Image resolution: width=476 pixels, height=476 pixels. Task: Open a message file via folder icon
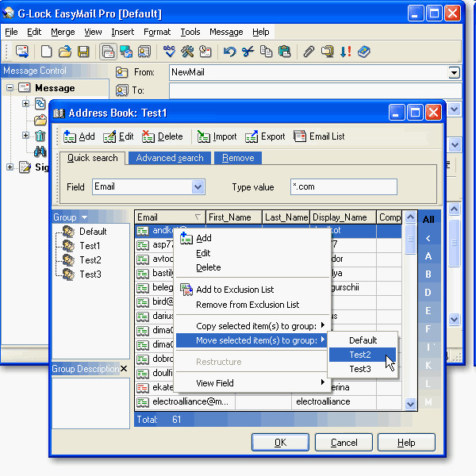[x=65, y=52]
